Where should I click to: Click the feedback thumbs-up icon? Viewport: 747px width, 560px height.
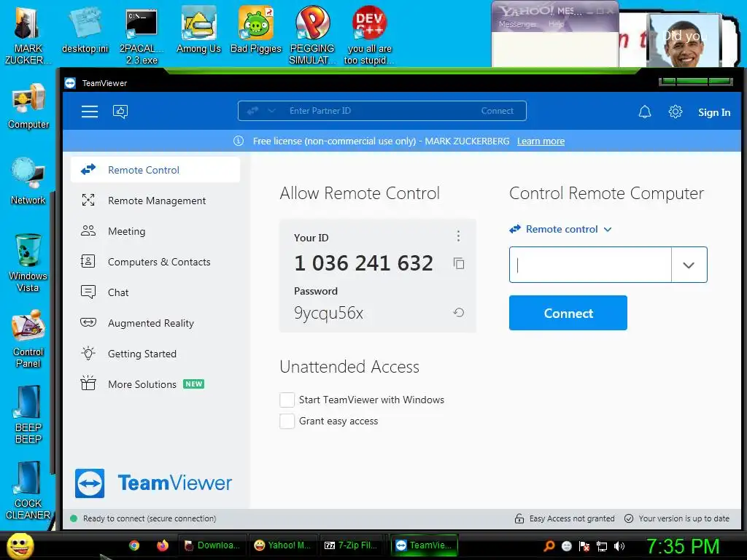(120, 112)
